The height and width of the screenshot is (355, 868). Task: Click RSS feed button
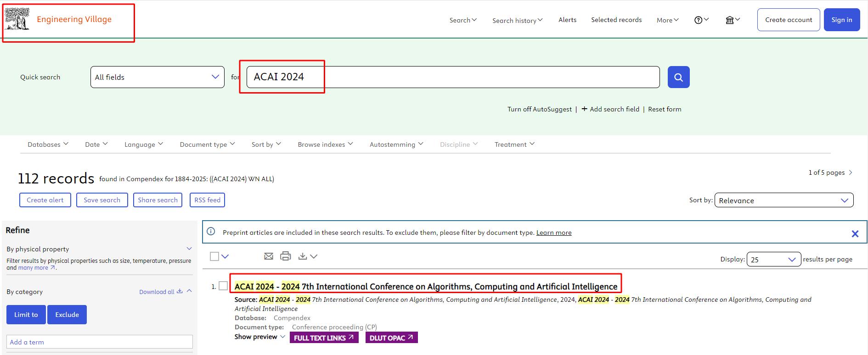(x=207, y=200)
